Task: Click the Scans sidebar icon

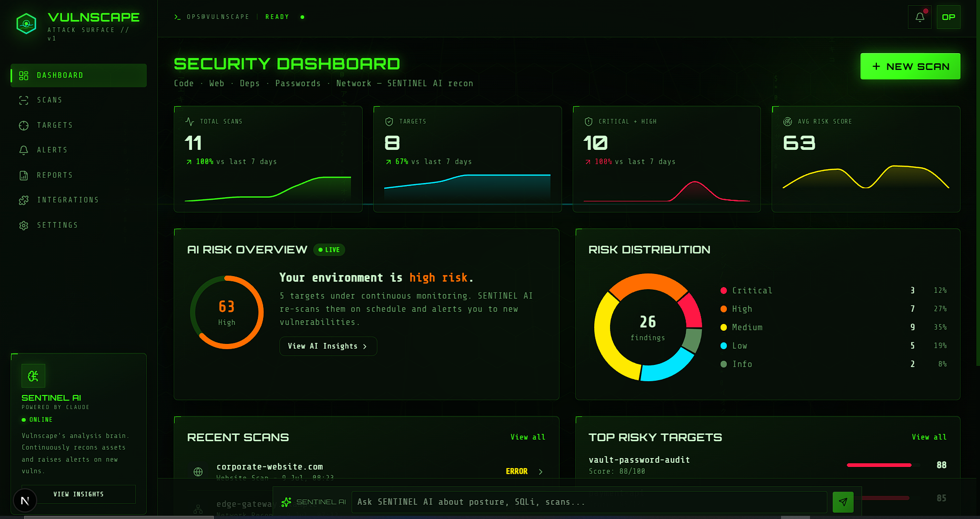Action: (24, 100)
